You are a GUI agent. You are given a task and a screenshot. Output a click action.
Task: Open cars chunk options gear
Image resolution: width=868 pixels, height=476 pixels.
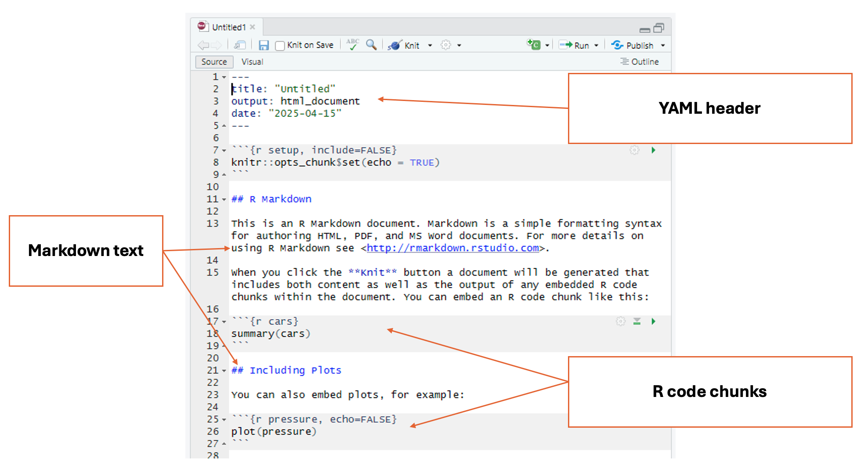tap(620, 321)
